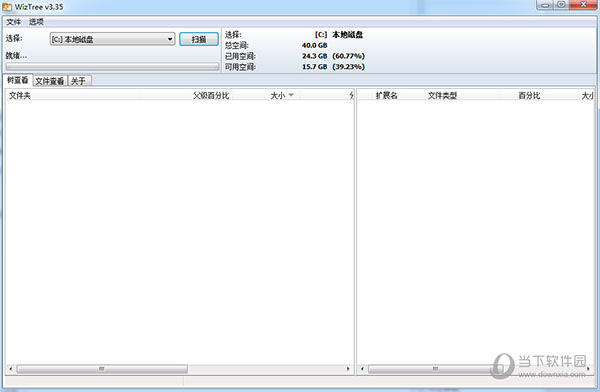
Task: Open the 文件 menu
Action: (x=13, y=22)
